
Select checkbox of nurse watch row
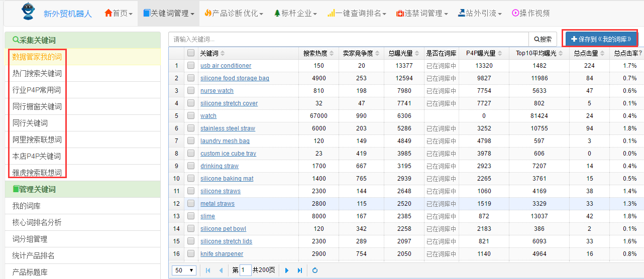191,91
